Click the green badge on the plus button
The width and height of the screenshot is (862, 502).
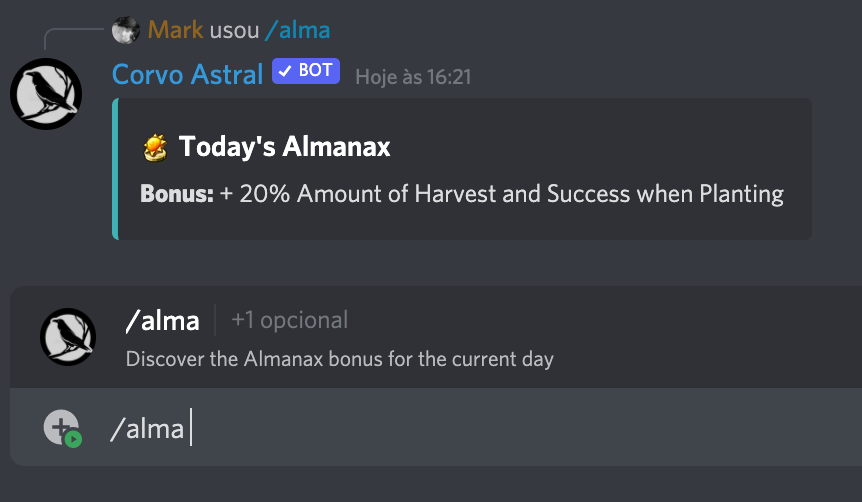click(73, 438)
